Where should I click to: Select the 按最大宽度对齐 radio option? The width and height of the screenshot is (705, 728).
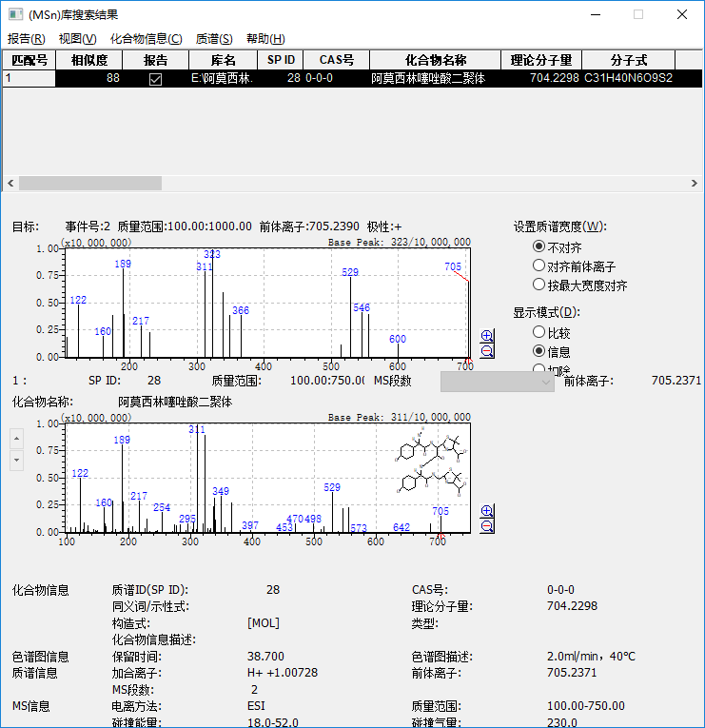click(539, 285)
